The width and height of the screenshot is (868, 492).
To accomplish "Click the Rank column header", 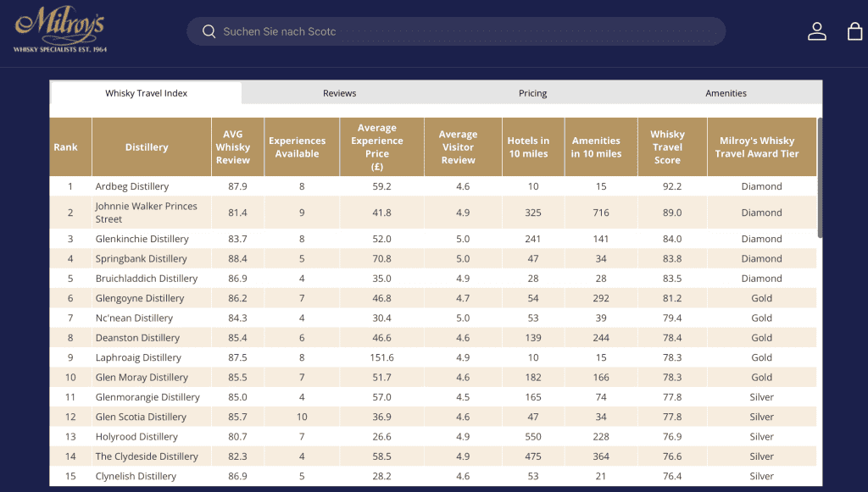I will (70, 147).
